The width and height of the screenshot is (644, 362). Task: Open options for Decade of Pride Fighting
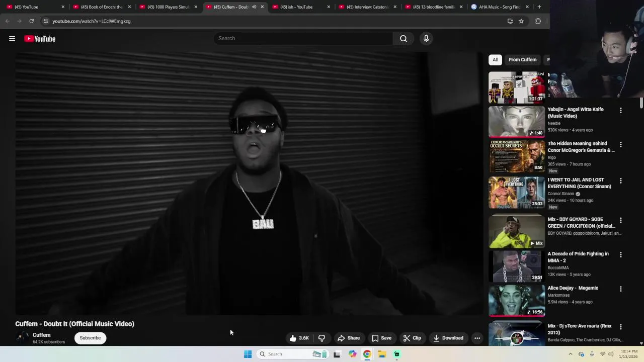[620, 255]
